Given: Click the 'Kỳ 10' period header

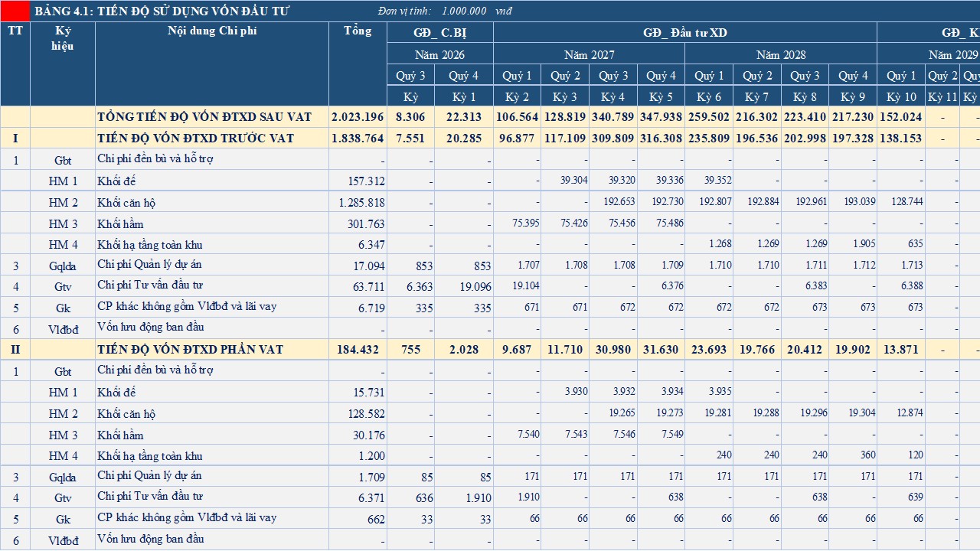Looking at the screenshot, I should pyautogui.click(x=901, y=97).
